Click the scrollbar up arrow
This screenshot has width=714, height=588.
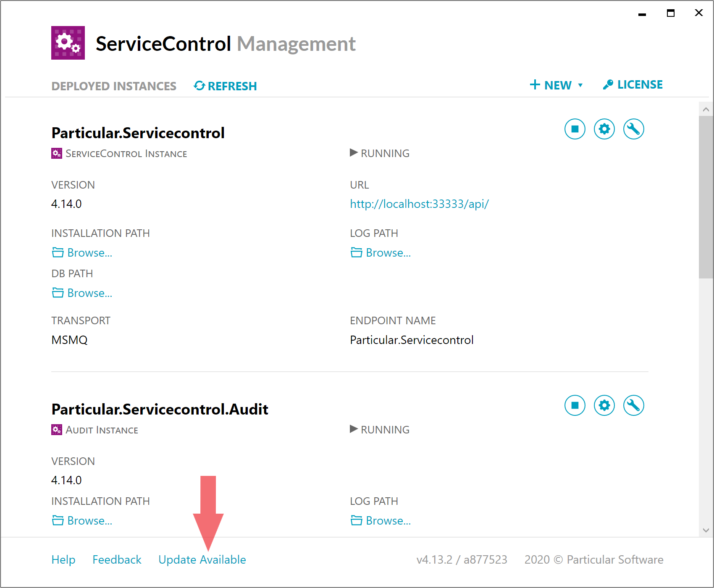(x=706, y=110)
